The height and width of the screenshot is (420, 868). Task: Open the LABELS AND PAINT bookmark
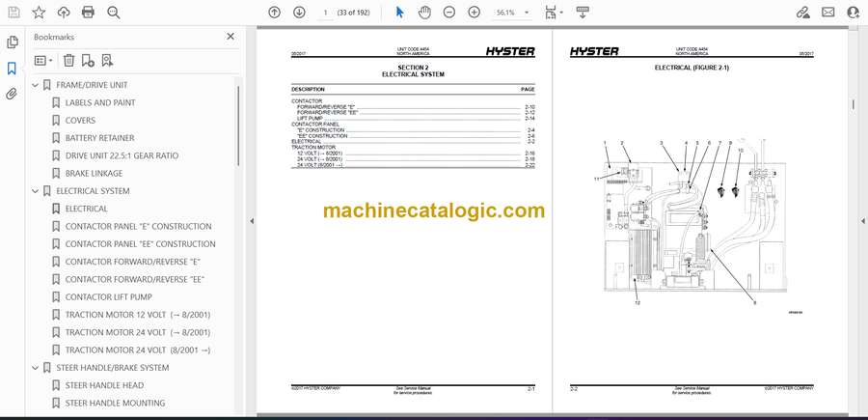[100, 103]
